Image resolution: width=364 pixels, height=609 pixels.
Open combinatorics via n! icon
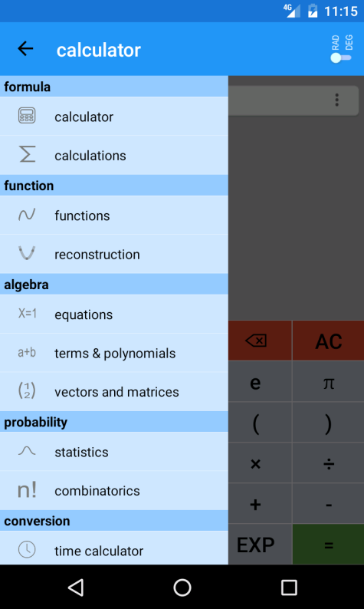pos(27,490)
